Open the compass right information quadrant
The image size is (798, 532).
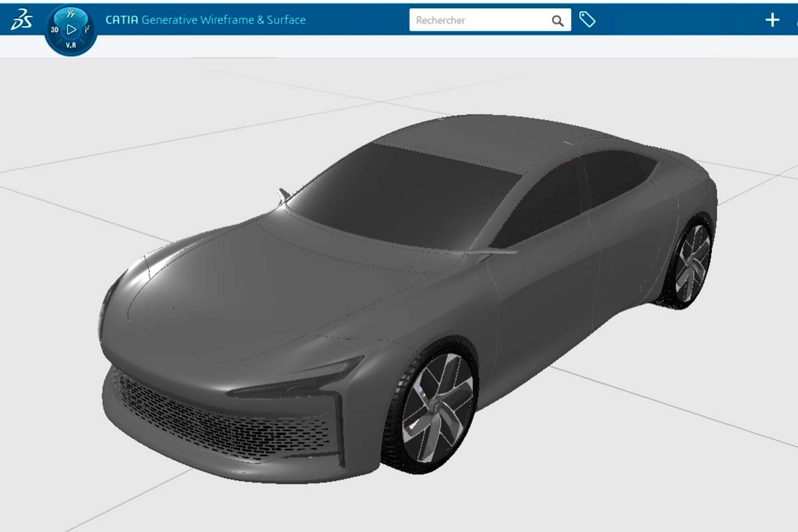[87, 30]
